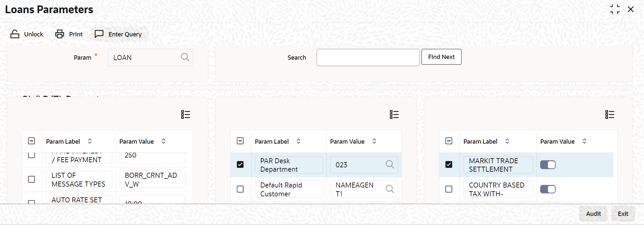Sort middle table by Param Label

[x=298, y=141]
